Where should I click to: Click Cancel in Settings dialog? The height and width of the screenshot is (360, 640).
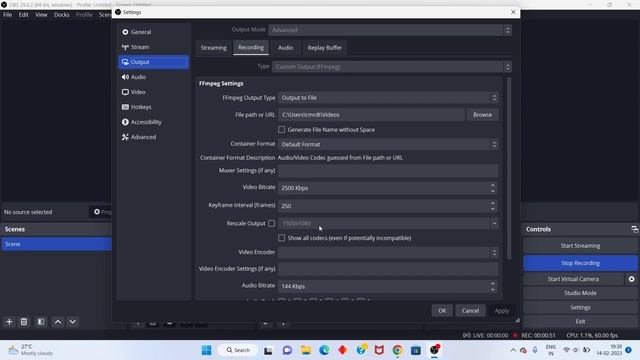pos(470,311)
